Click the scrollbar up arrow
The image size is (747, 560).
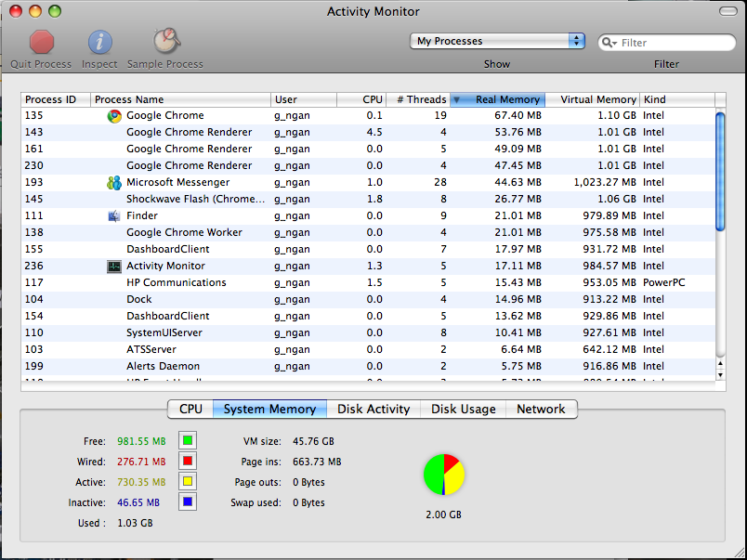[x=720, y=364]
